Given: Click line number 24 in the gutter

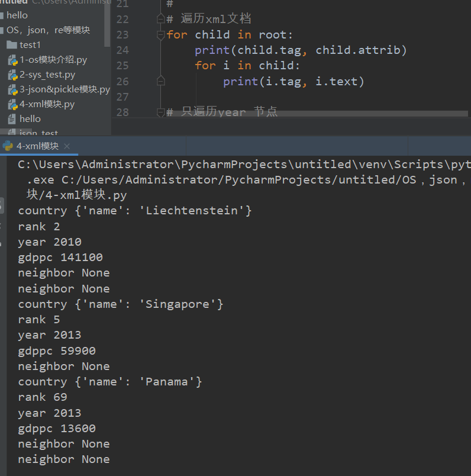Looking at the screenshot, I should [x=122, y=50].
